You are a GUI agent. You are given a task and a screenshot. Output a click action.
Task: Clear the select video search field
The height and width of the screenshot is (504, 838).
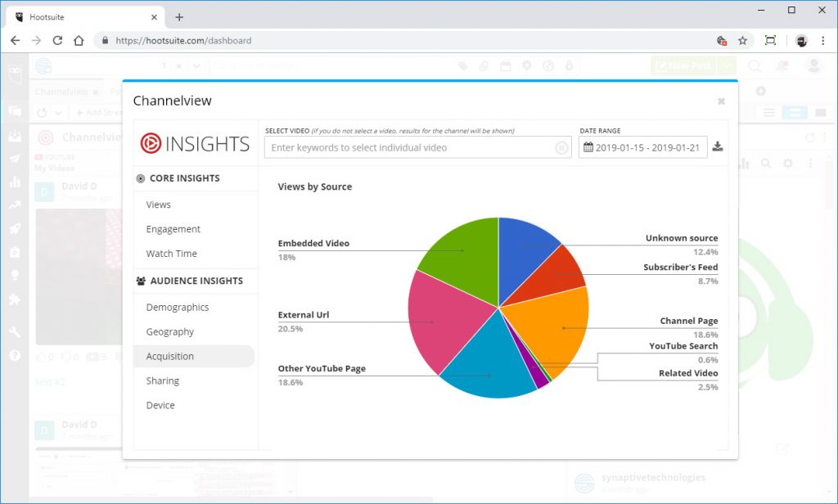coord(561,147)
